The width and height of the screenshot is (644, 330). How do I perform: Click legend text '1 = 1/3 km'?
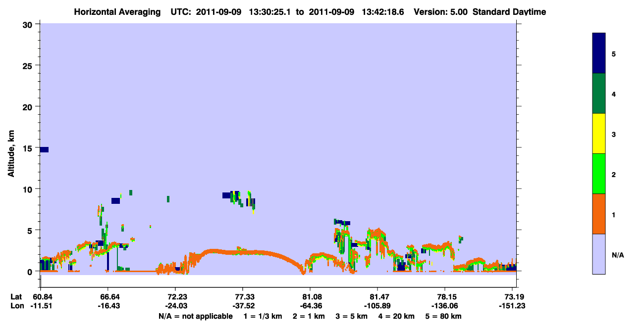(x=263, y=316)
